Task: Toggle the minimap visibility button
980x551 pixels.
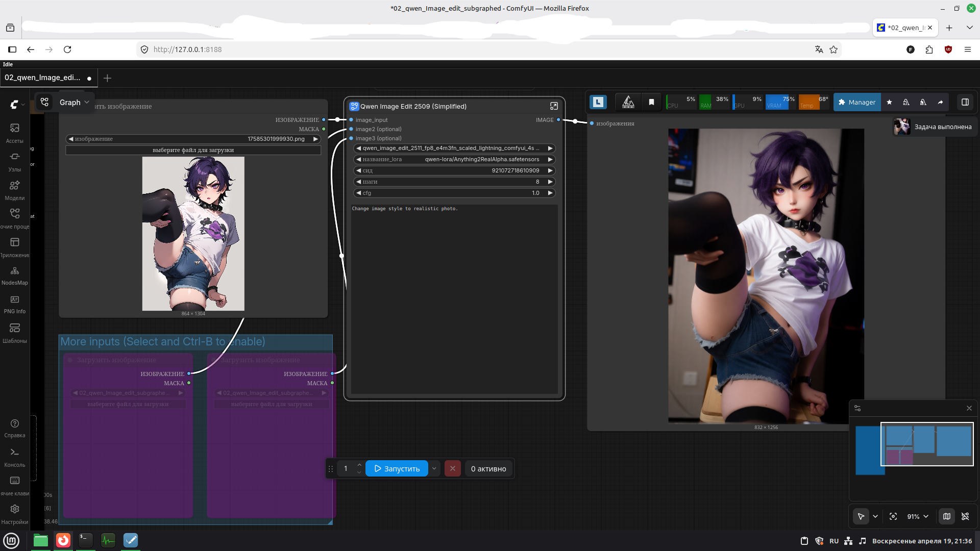Action: pos(947,516)
